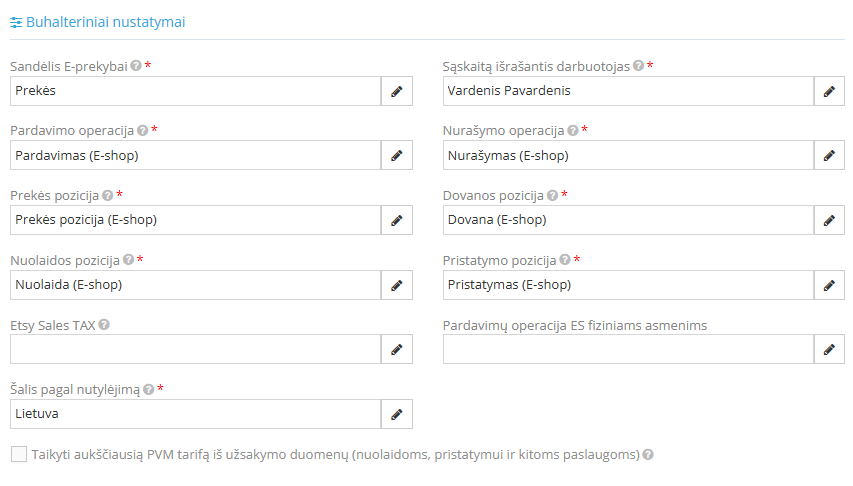Edit Nurašymo operacija using pencil icon
Image resolution: width=853 pixels, height=486 pixels.
pos(829,155)
